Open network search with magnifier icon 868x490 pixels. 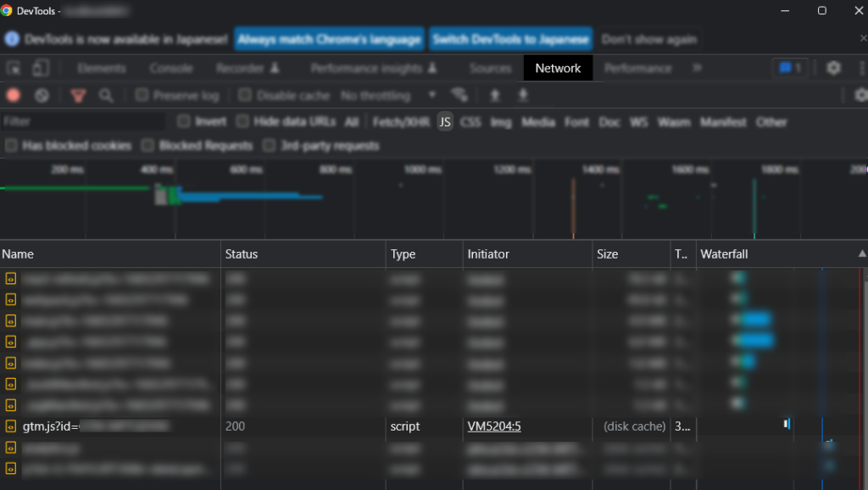coord(106,95)
